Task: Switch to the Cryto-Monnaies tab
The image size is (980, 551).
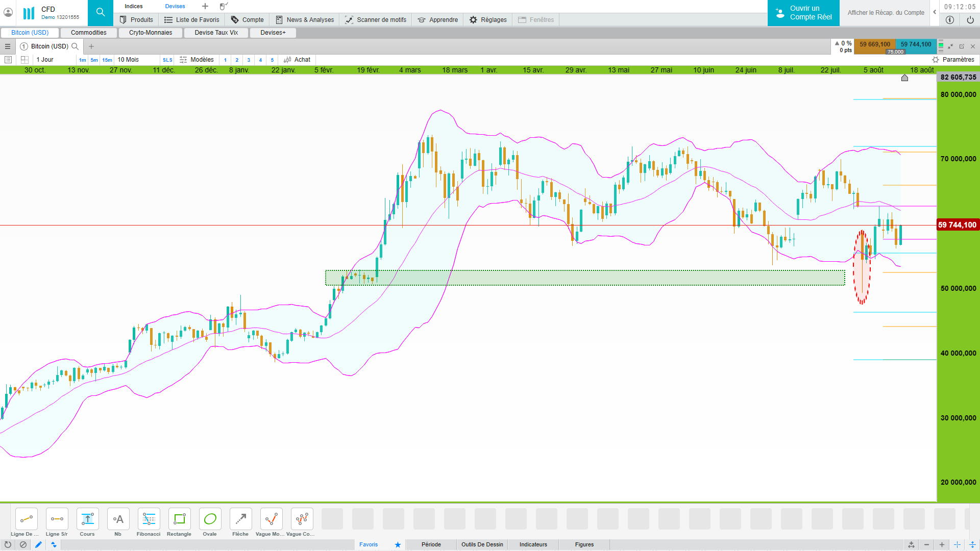Action: 151,33
